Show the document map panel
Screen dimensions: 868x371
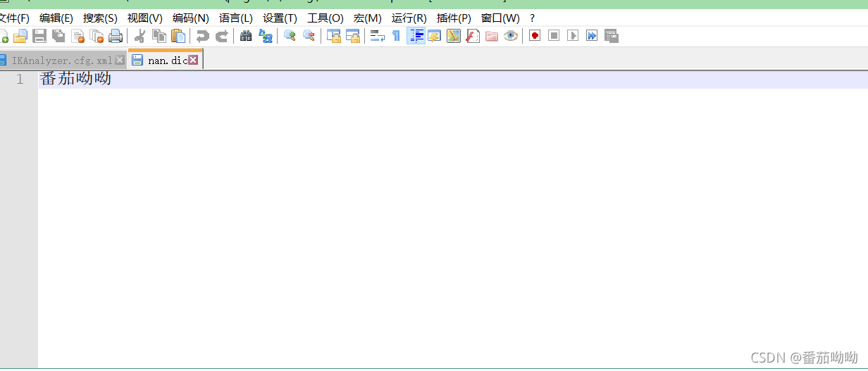454,36
